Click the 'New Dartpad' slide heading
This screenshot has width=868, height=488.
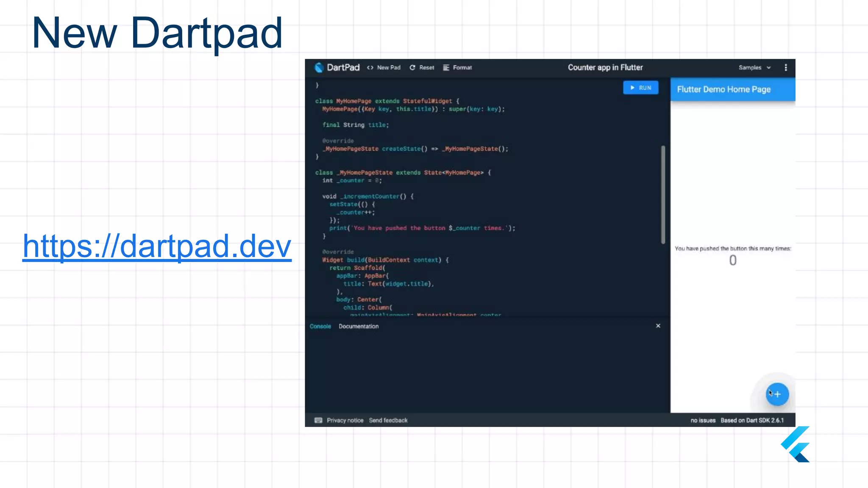point(157,33)
